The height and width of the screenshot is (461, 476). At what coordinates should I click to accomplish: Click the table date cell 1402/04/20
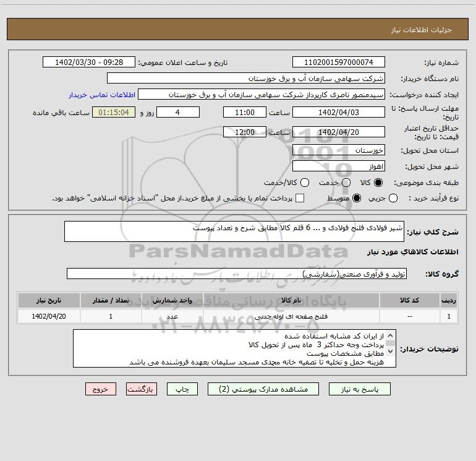49,316
